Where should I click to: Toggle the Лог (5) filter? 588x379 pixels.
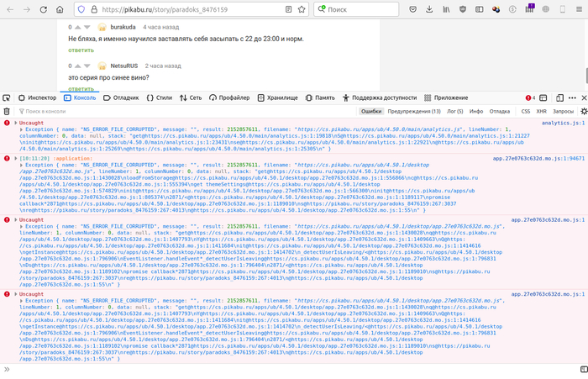tap(455, 111)
